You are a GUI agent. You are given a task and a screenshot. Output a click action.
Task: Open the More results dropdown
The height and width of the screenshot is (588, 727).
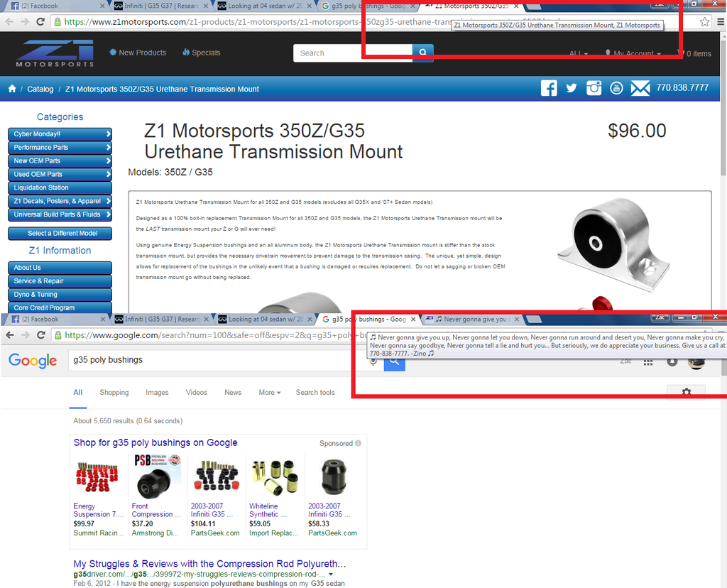click(x=269, y=392)
